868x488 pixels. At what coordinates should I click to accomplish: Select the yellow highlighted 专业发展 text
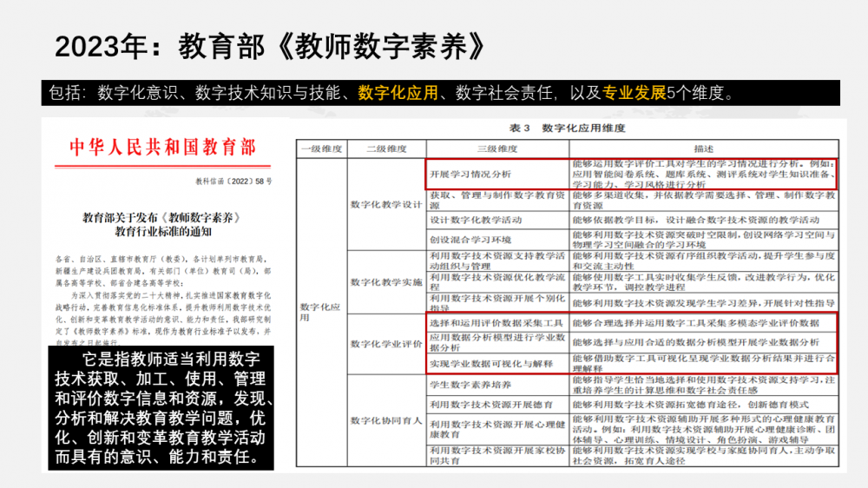[635, 93]
